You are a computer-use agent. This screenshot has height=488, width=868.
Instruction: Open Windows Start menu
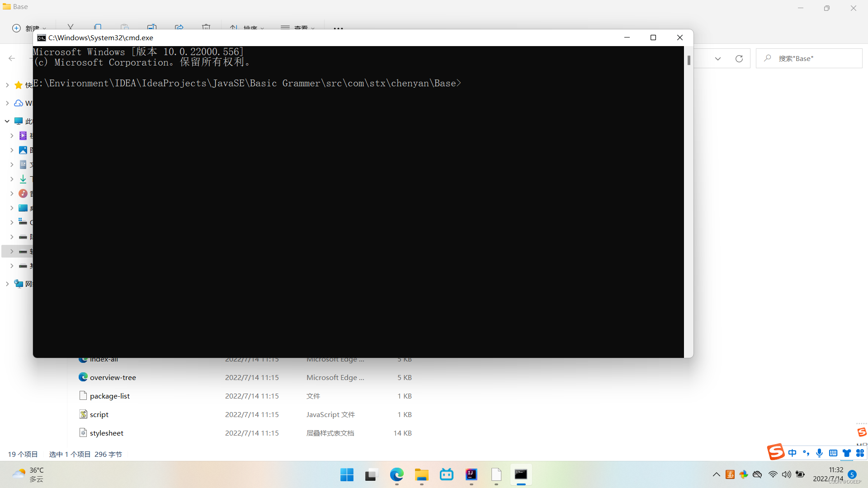pyautogui.click(x=347, y=474)
